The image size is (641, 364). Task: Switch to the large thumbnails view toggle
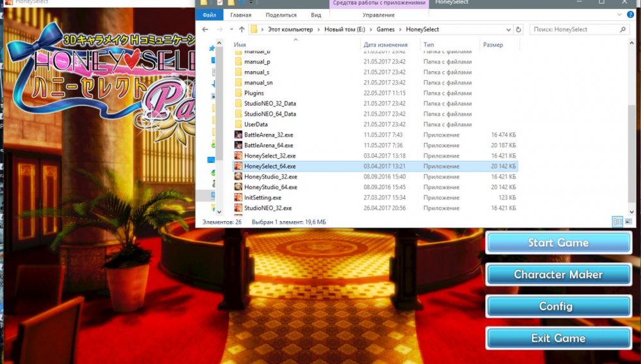click(x=628, y=221)
